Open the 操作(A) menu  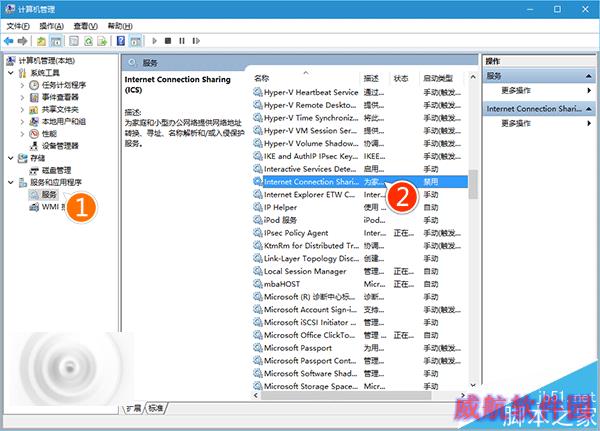tap(52, 26)
